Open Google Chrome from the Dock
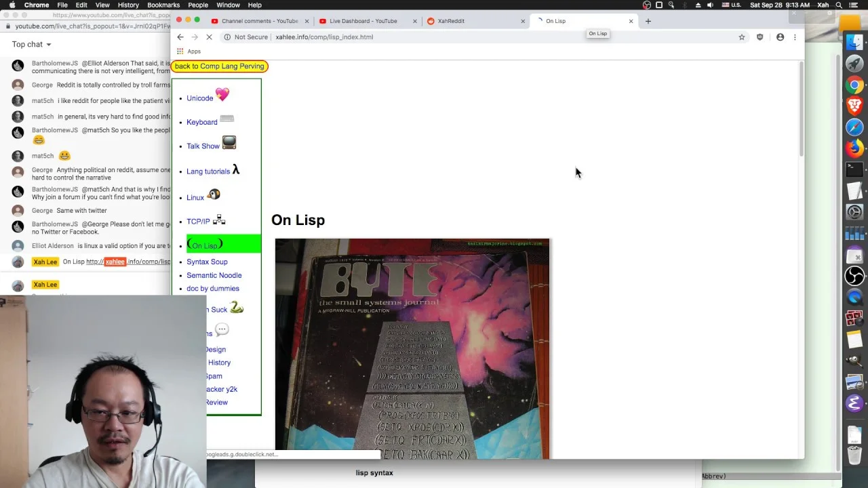The width and height of the screenshot is (868, 488). click(854, 85)
